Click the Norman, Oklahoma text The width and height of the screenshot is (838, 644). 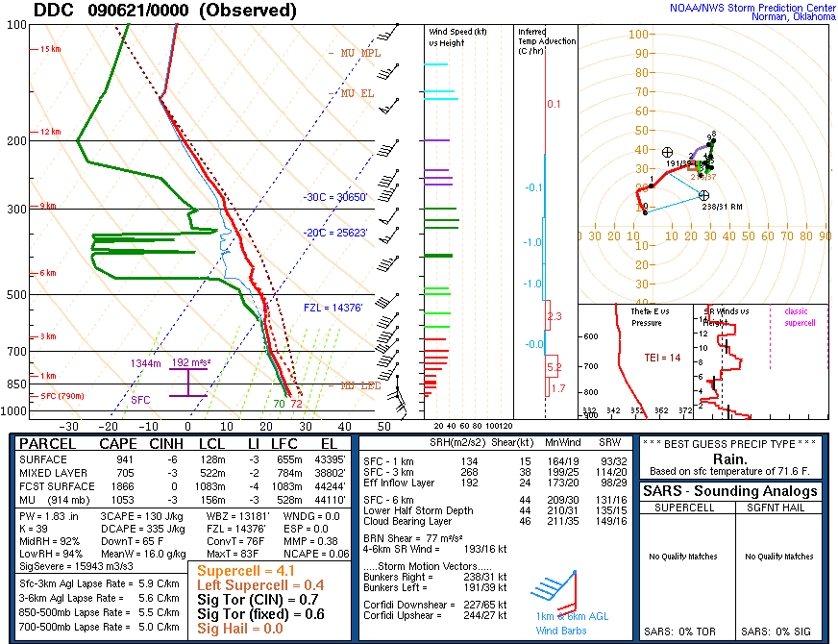coord(793,17)
